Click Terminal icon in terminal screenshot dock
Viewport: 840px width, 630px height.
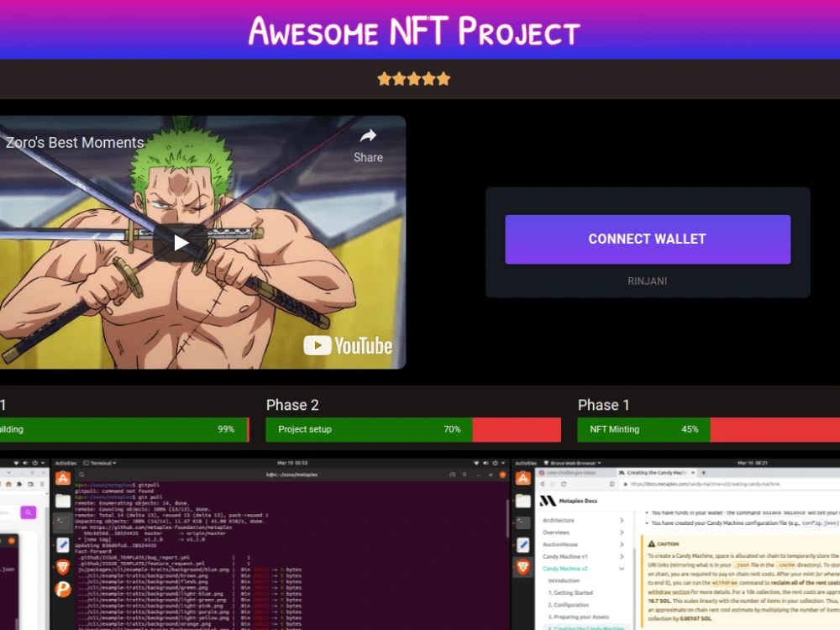[63, 522]
